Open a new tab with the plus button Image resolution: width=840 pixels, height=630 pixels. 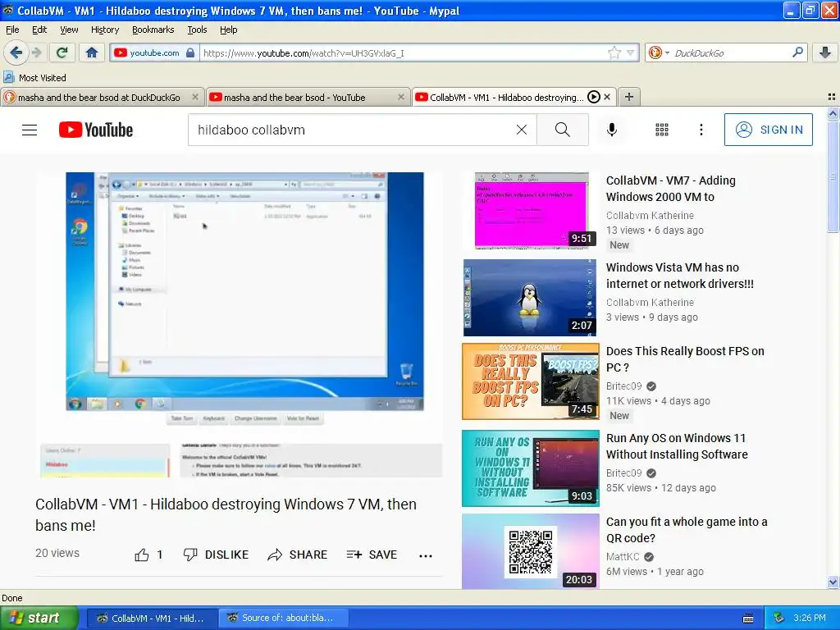point(629,97)
